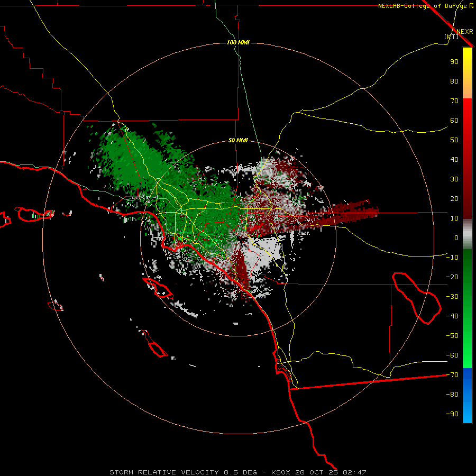Click the 50 value on the velocity scale
476x476 pixels.
point(454,140)
